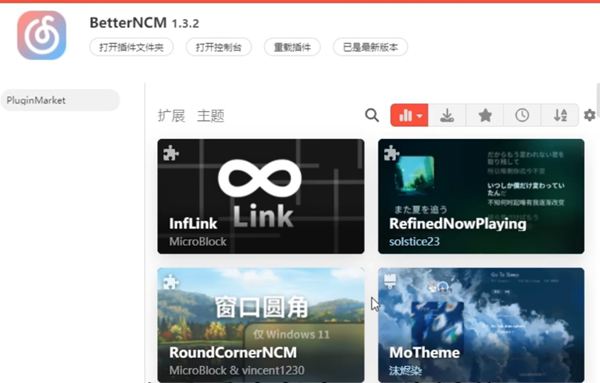Click the puzzle icon on RoundCornerNCM card
The image size is (600, 383).
[x=171, y=282]
